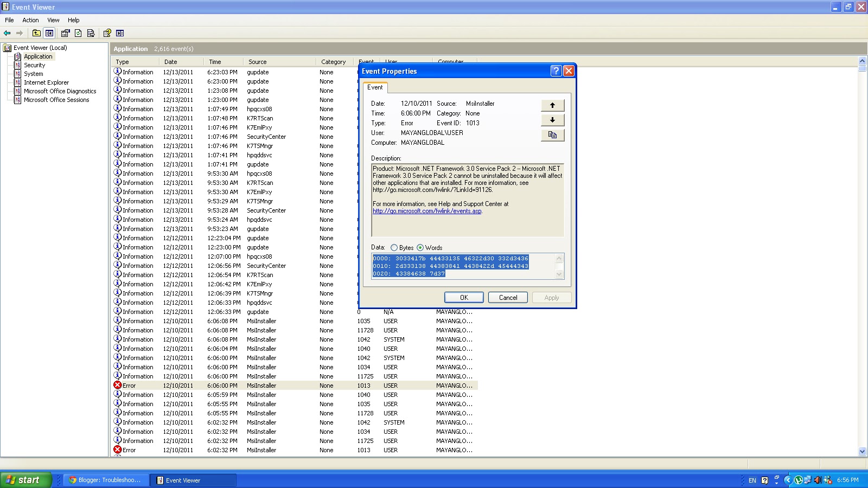The image size is (868, 488).
Task: Sort events by the Date column header
Action: pyautogui.click(x=182, y=62)
